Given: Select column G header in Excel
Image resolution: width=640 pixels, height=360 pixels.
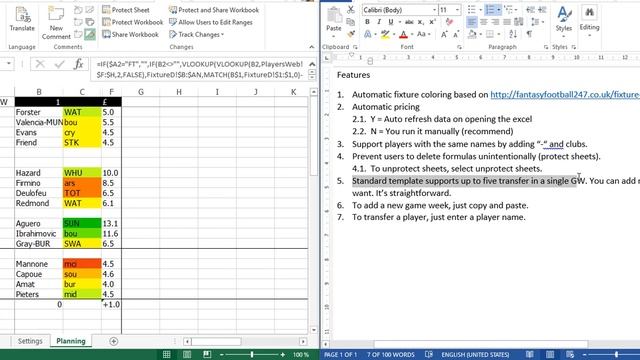Looking at the screenshot, I should tap(140, 92).
